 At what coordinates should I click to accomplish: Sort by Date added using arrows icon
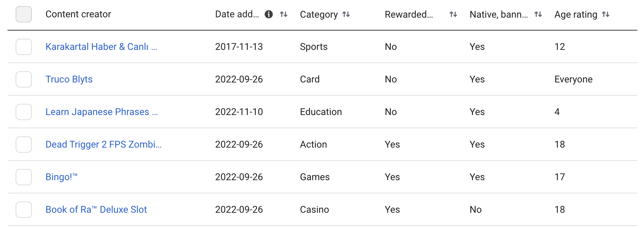(x=284, y=14)
